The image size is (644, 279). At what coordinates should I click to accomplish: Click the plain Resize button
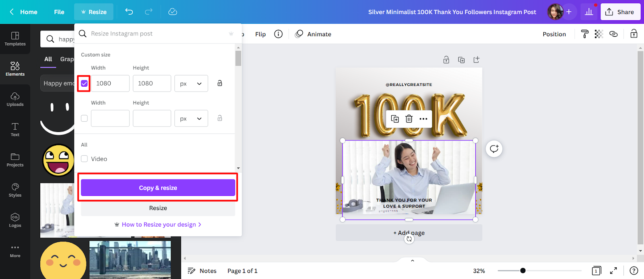tap(158, 208)
